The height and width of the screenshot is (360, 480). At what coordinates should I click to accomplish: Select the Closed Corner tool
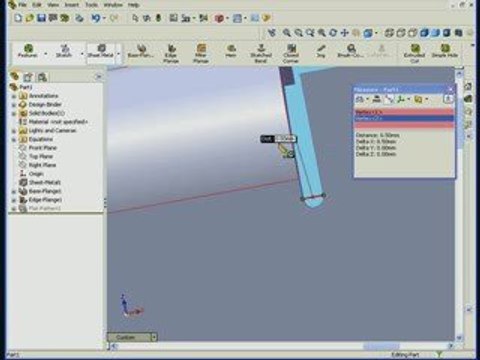(291, 53)
